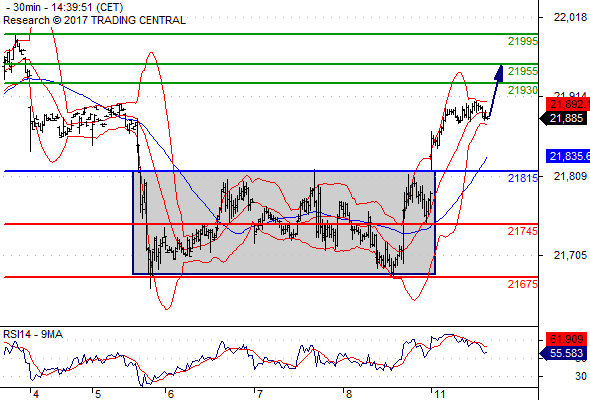Image resolution: width=590 pixels, height=400 pixels.
Task: Select the 21,809 price axis label
Action: pos(570,176)
